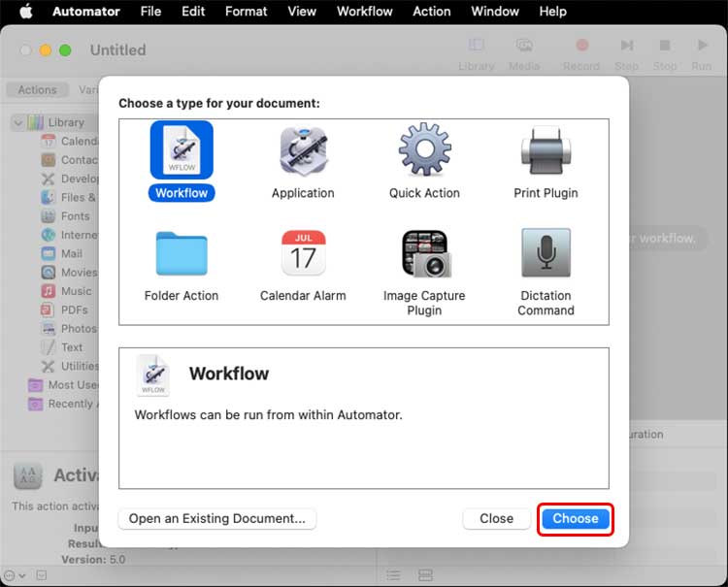Select the Dictation Command microphone icon
Viewport: 728px width, 587px height.
tap(546, 253)
